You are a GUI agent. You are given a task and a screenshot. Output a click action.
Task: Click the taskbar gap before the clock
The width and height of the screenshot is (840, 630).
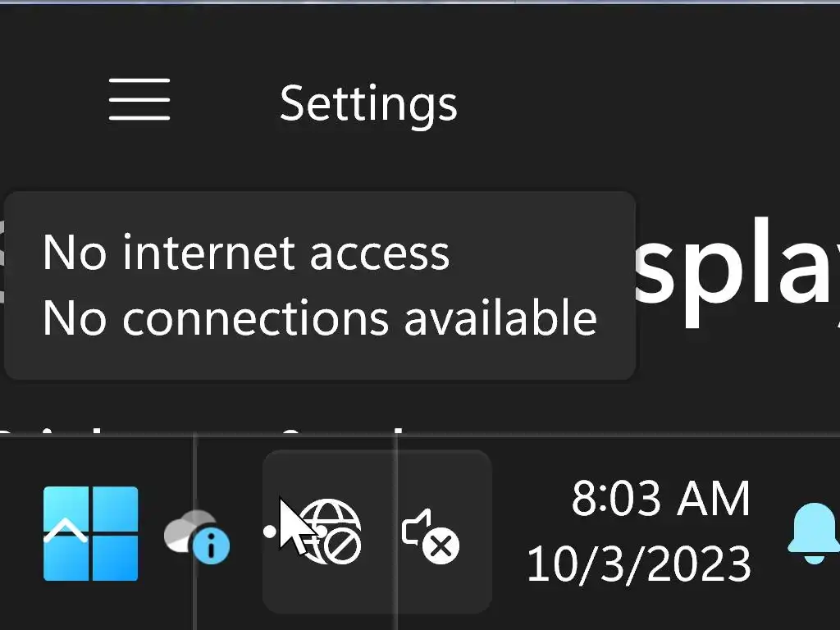tap(509, 533)
